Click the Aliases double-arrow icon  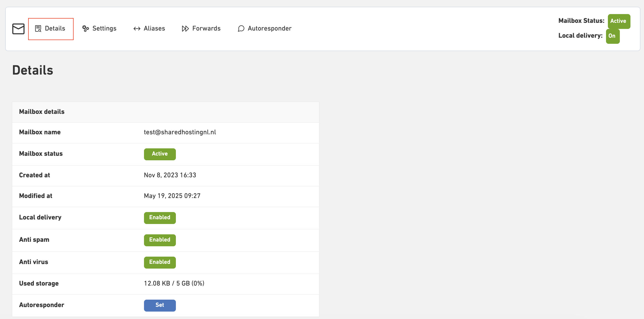click(x=137, y=28)
